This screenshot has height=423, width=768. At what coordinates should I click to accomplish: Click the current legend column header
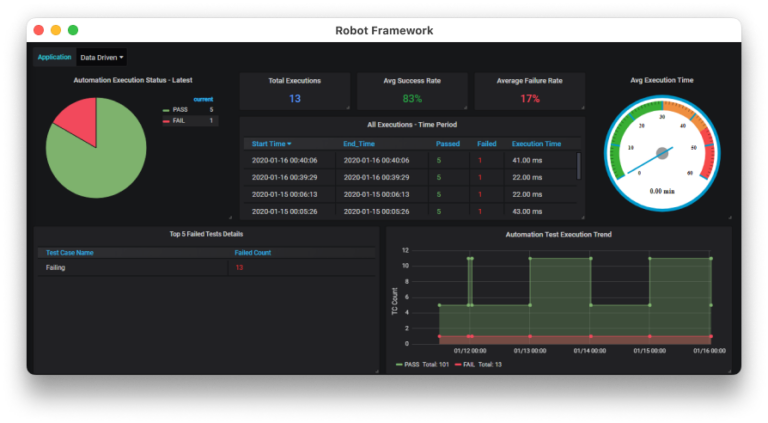pos(203,99)
